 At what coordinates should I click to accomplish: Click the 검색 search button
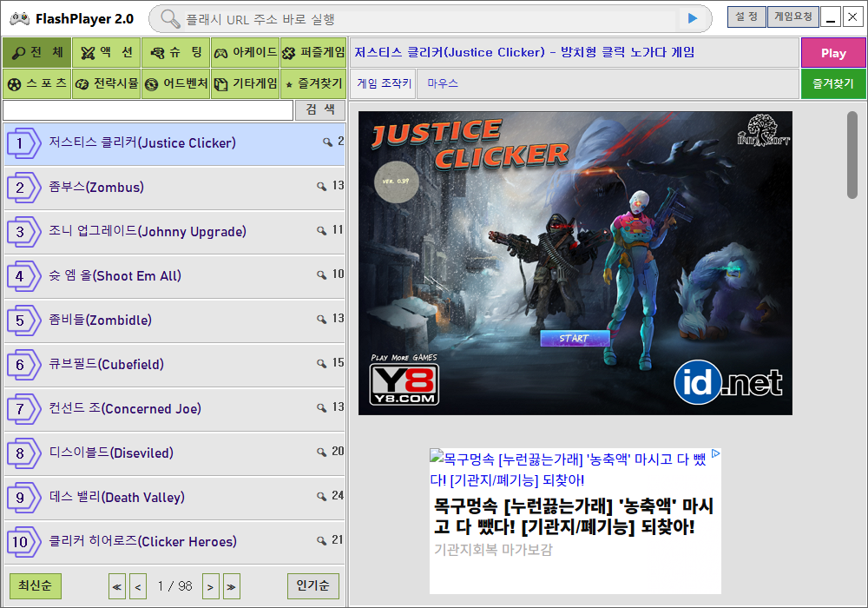click(320, 109)
